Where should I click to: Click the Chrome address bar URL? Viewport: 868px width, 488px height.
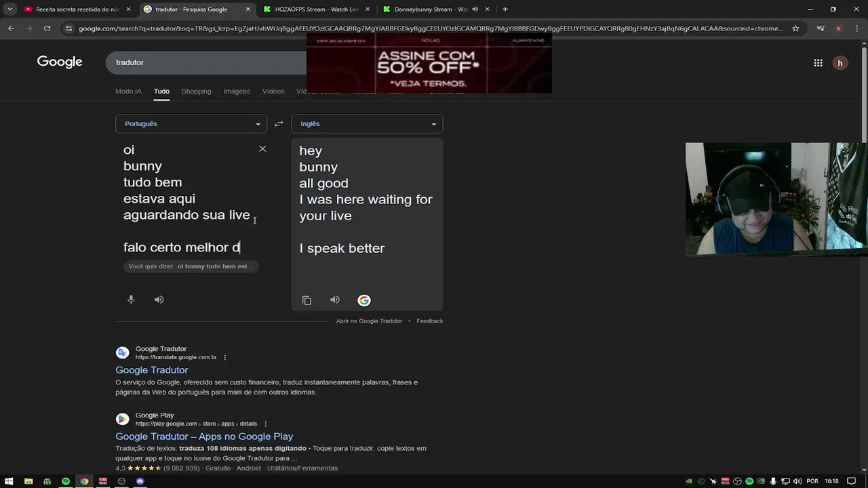431,28
